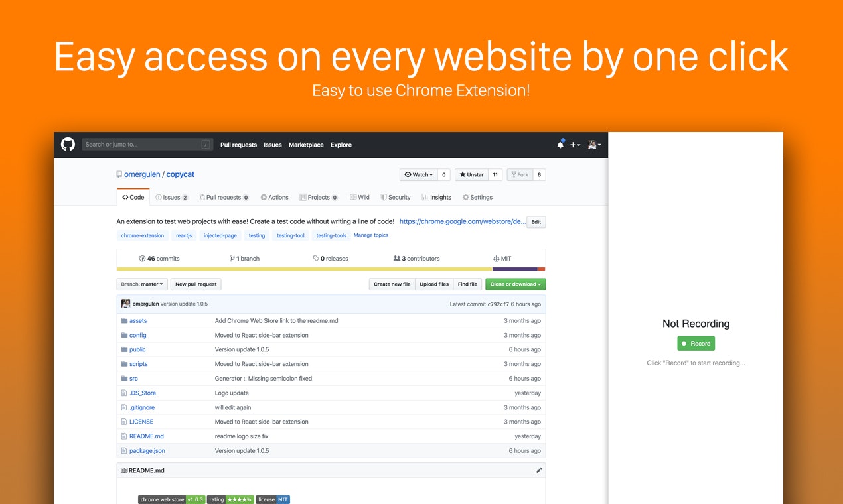Screen dimensions: 843x504
Task: Switch to the Insights tab
Action: [x=436, y=197]
